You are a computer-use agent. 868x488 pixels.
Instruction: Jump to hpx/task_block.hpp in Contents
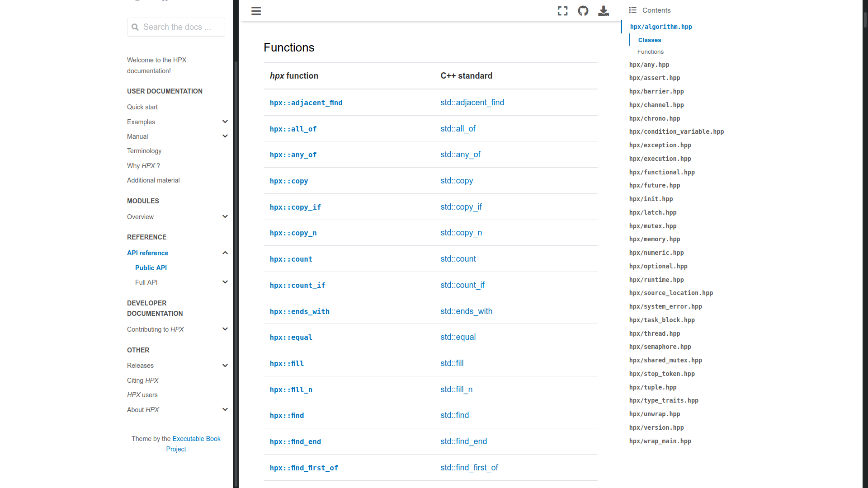click(662, 320)
